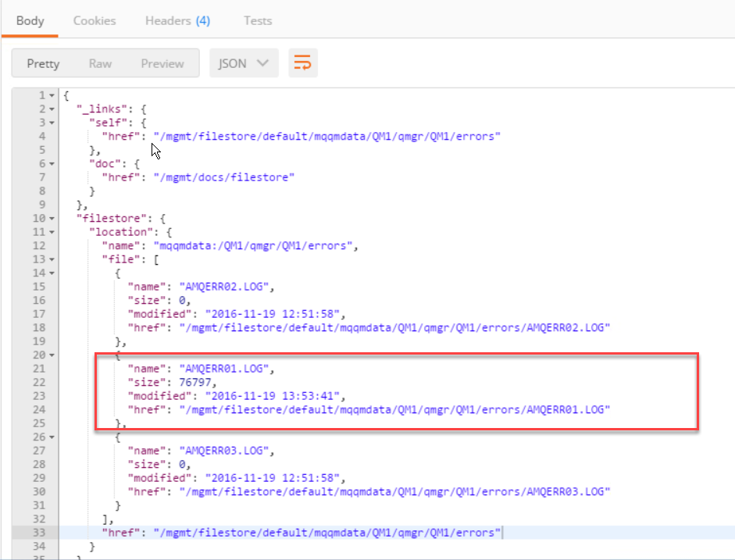This screenshot has width=735, height=560.
Task: Collapse the first file object at line 14
Action: (52, 273)
